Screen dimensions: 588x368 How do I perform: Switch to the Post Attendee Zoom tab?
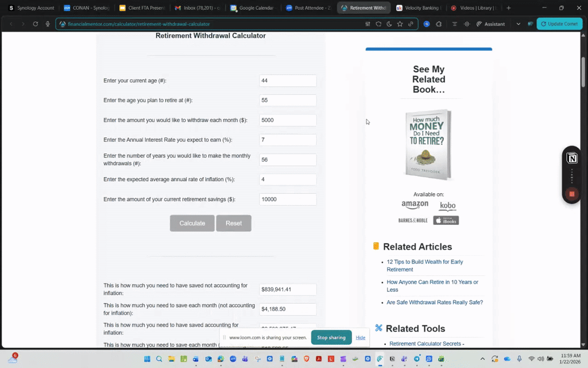point(308,7)
